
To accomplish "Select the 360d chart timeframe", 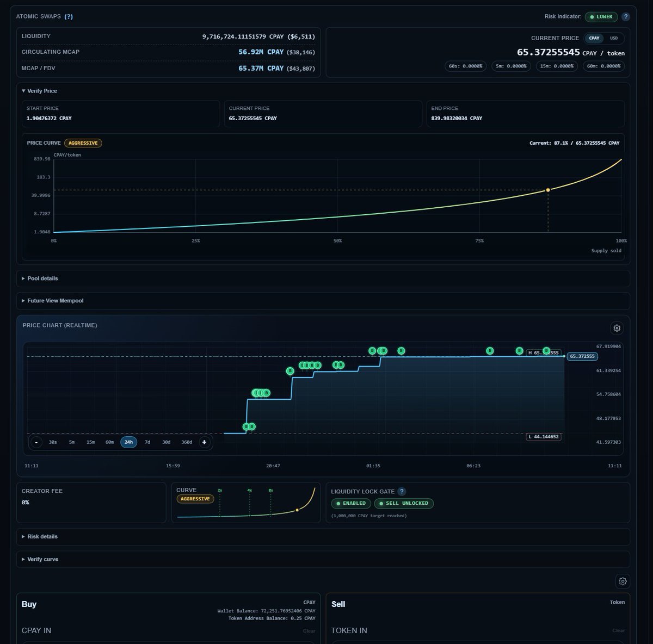I will (x=187, y=442).
